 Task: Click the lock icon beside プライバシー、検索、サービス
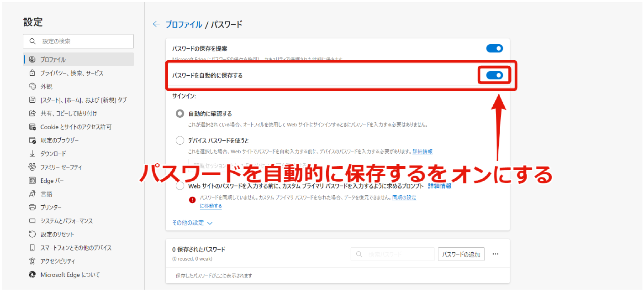[32, 73]
